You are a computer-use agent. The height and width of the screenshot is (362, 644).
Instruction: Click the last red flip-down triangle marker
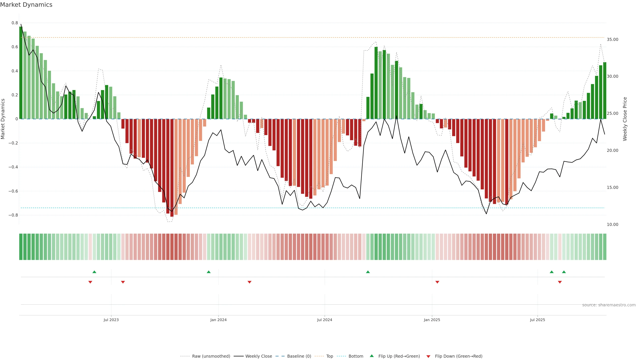pos(560,282)
